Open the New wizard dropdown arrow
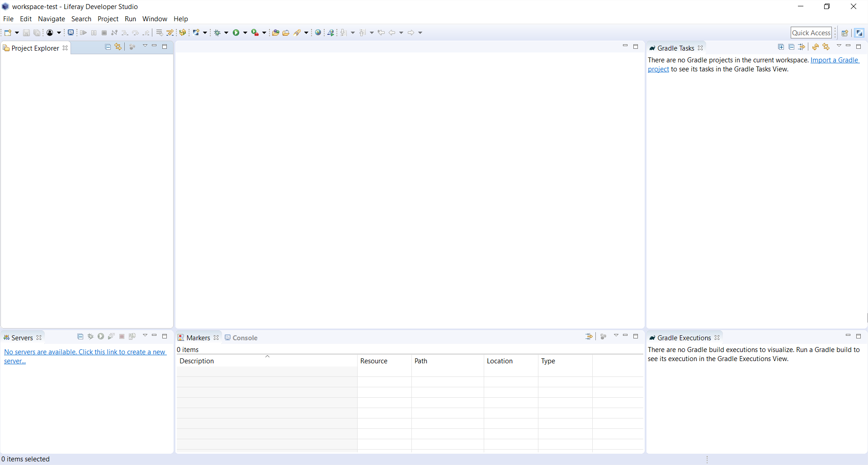The image size is (868, 465). coord(17,33)
